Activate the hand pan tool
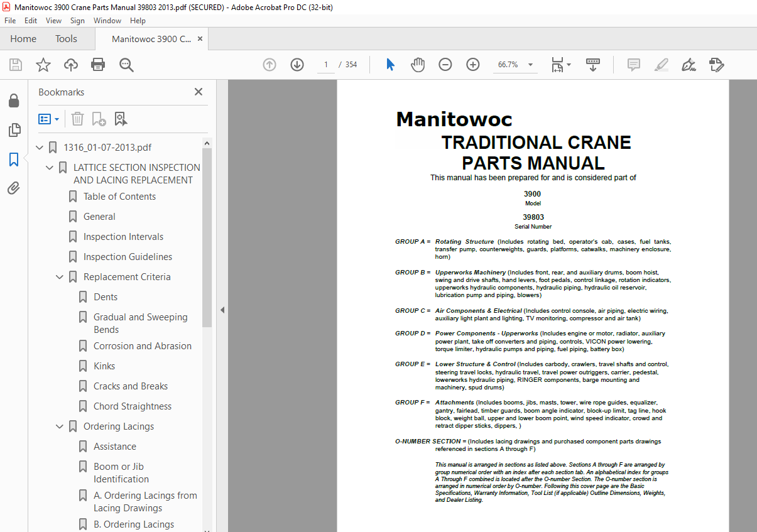This screenshot has height=532, width=757. pyautogui.click(x=418, y=65)
